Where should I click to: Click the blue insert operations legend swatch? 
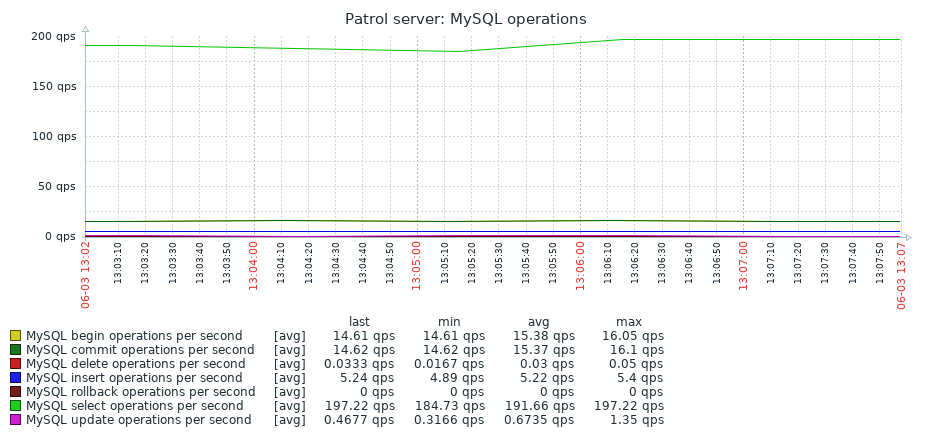pyautogui.click(x=15, y=378)
